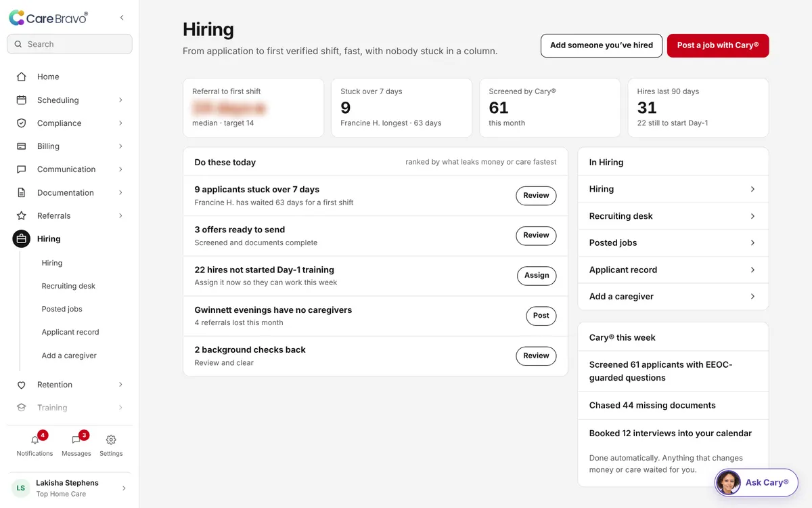Collapse the sidebar with the top arrow

pyautogui.click(x=122, y=18)
